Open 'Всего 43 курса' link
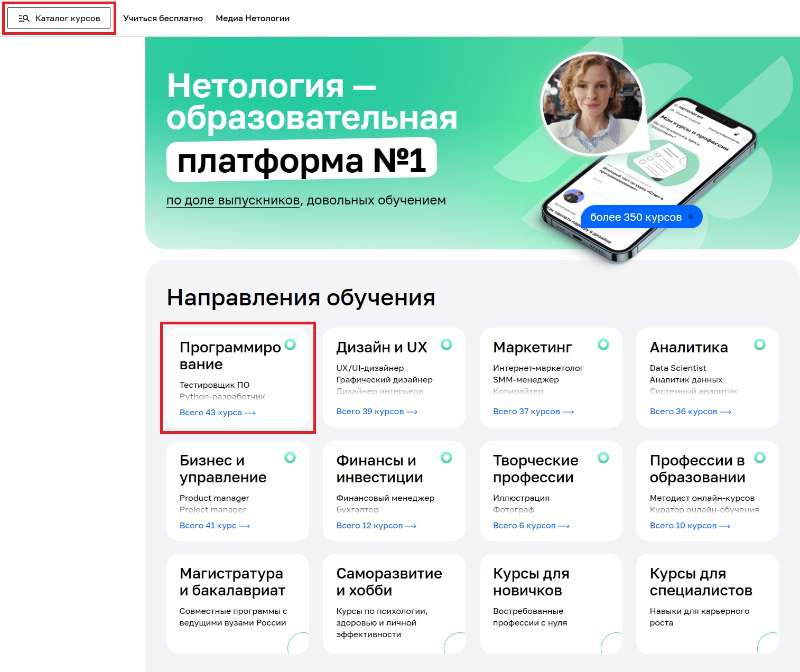The height and width of the screenshot is (672, 800). coord(218,413)
